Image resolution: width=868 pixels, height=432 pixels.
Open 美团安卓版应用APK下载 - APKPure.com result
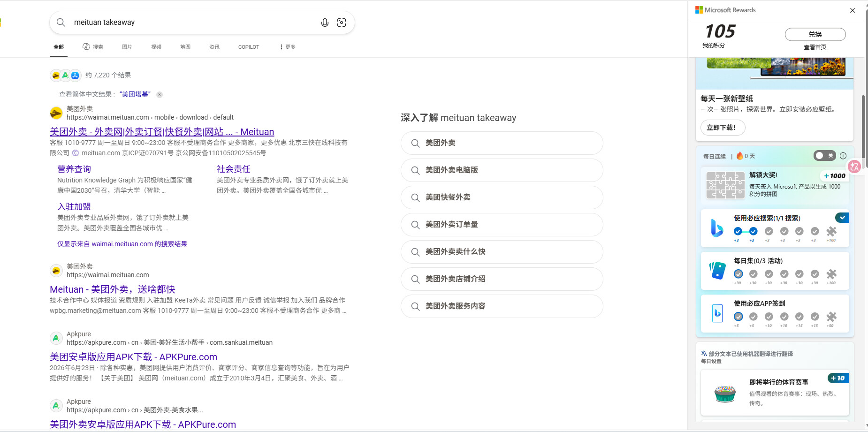click(x=134, y=357)
